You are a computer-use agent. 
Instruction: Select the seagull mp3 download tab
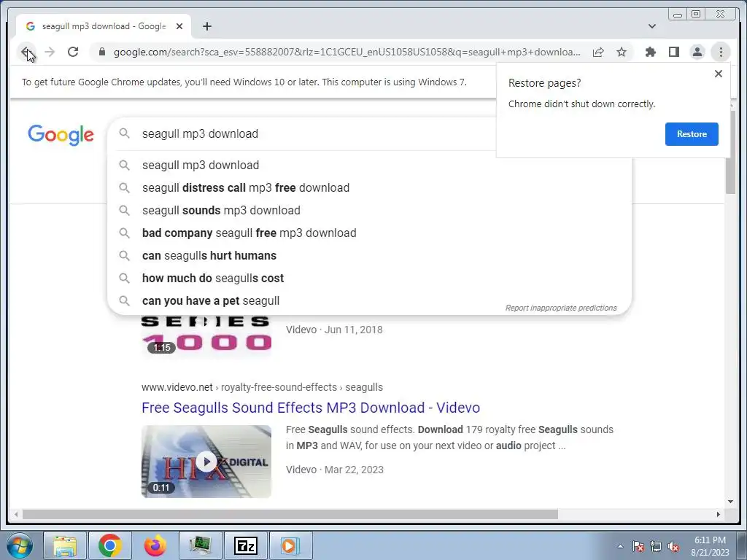pyautogui.click(x=104, y=26)
